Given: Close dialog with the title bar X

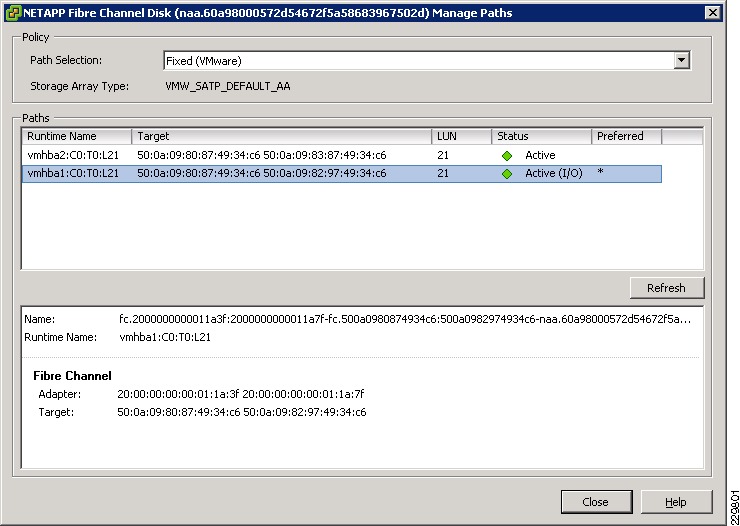Looking at the screenshot, I should pyautogui.click(x=713, y=13).
